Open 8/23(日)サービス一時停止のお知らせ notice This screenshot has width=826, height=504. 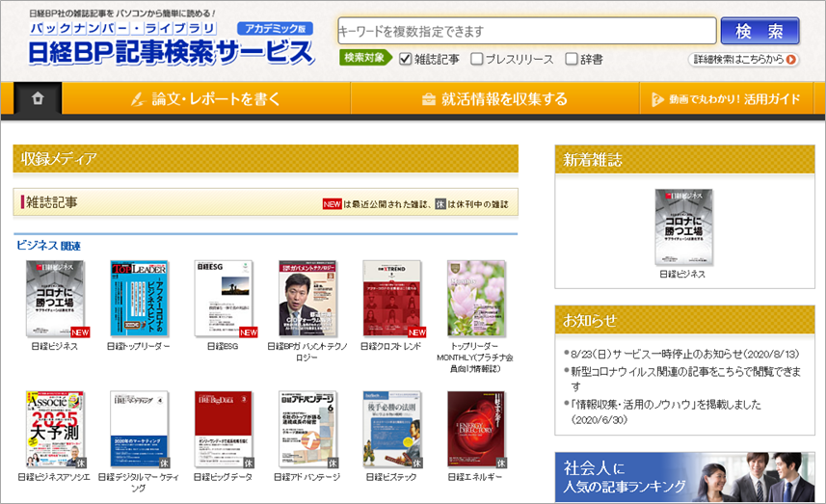tap(685, 354)
